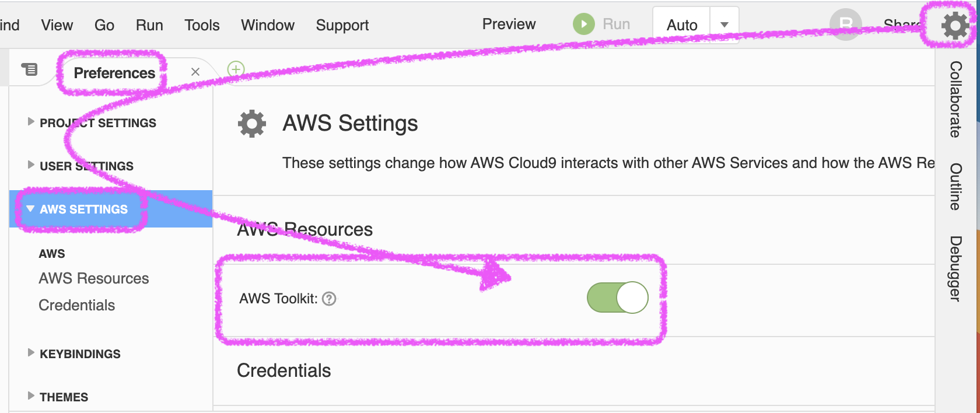Click the tab list icon left of Preferences
The height and width of the screenshot is (413, 980).
click(x=29, y=70)
